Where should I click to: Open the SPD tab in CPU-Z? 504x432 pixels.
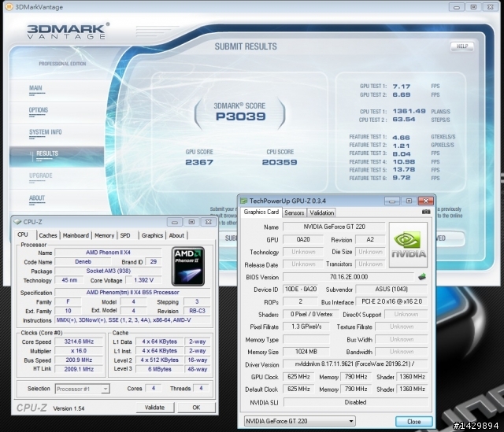pyautogui.click(x=125, y=235)
